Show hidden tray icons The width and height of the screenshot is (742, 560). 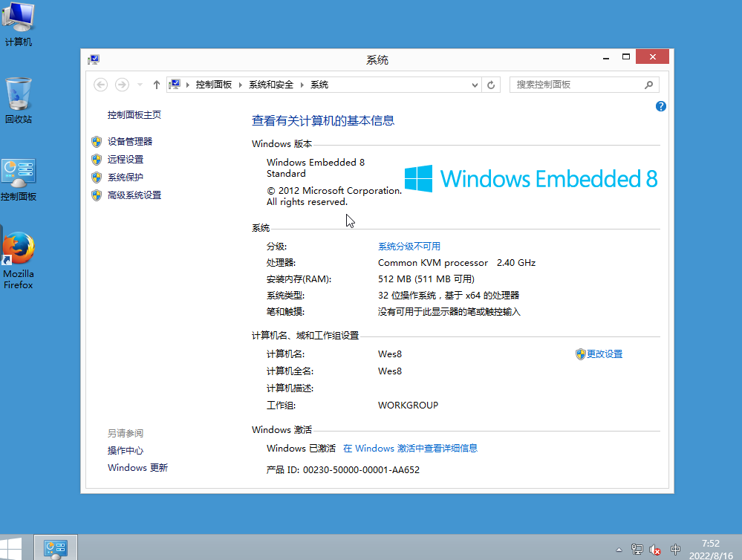tap(619, 550)
